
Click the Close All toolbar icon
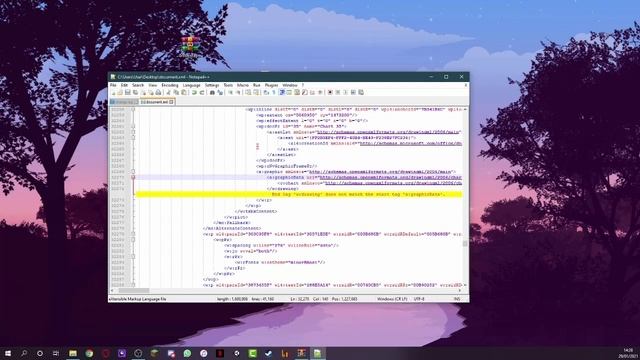pyautogui.click(x=151, y=93)
